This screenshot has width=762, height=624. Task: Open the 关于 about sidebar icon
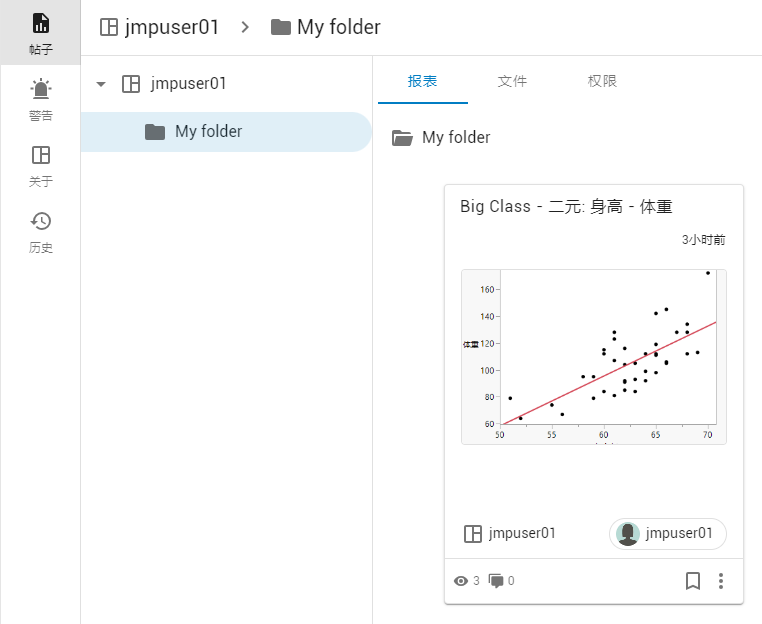pyautogui.click(x=40, y=165)
